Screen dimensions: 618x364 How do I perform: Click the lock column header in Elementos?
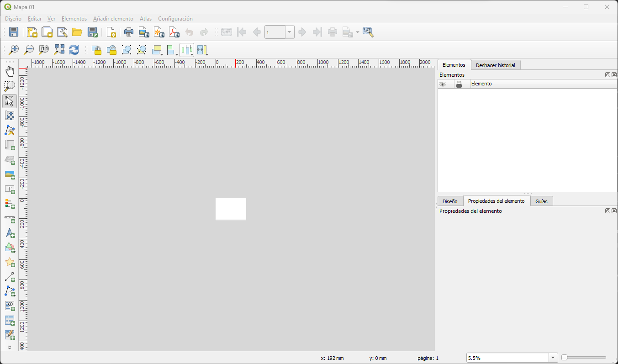pos(459,84)
